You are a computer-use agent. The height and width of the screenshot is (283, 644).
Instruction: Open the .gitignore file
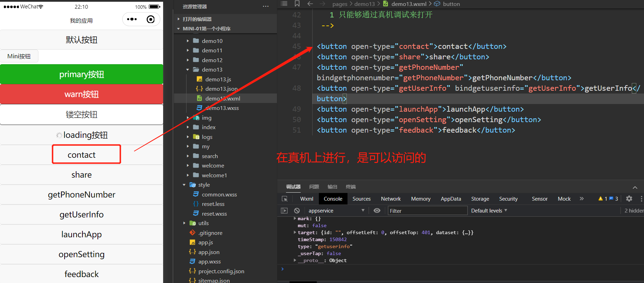point(210,233)
